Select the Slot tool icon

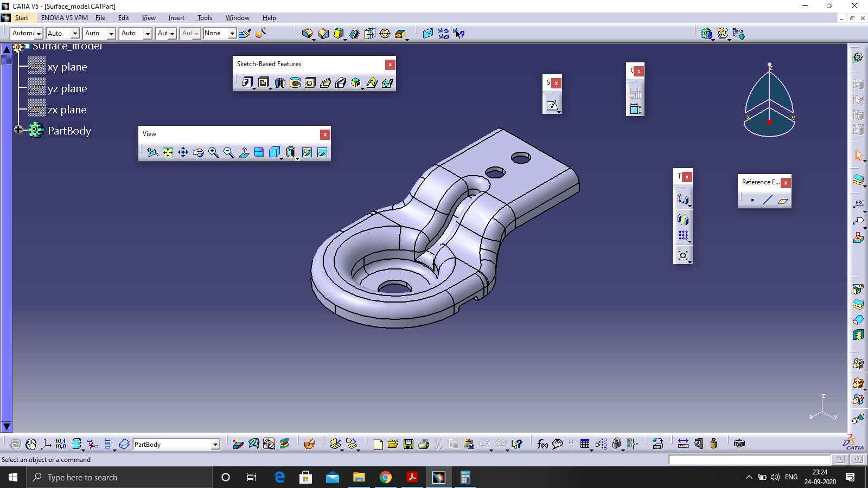pyautogui.click(x=341, y=82)
